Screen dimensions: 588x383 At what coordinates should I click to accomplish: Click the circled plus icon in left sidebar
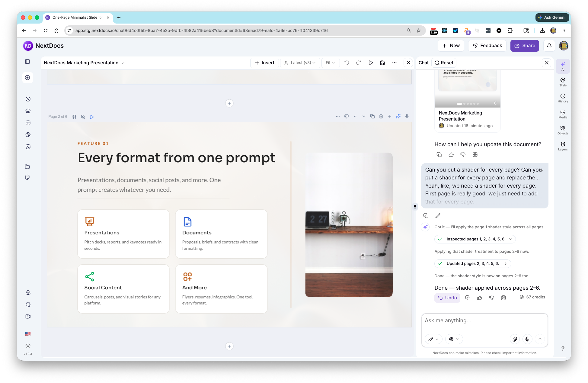point(27,78)
